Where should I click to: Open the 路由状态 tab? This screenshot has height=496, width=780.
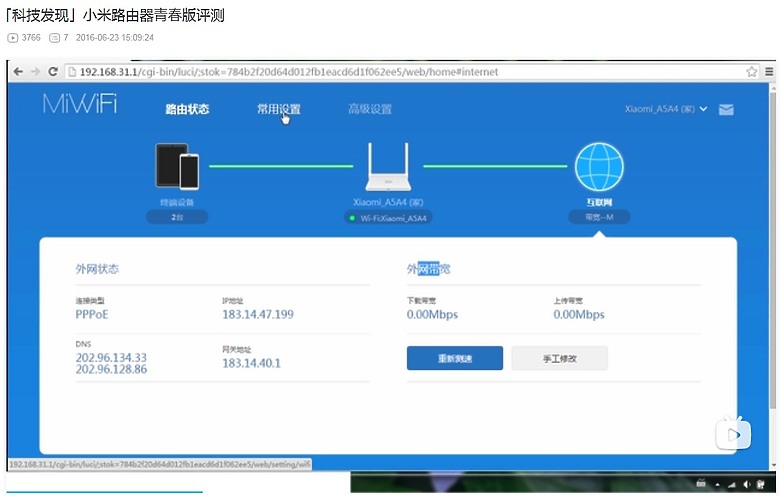187,109
